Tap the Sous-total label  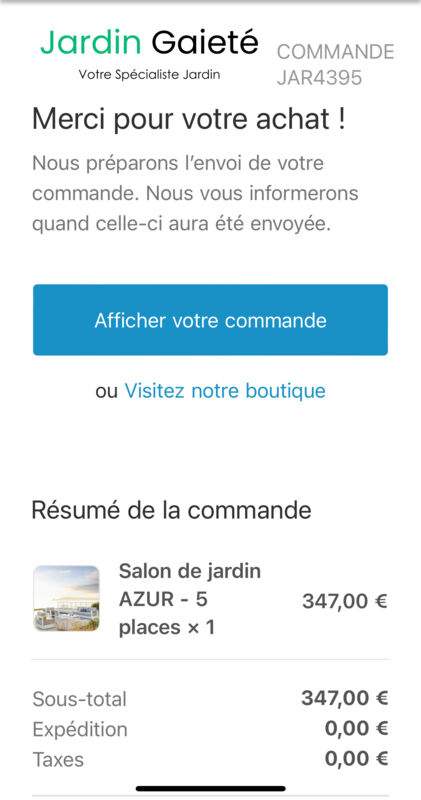point(80,699)
